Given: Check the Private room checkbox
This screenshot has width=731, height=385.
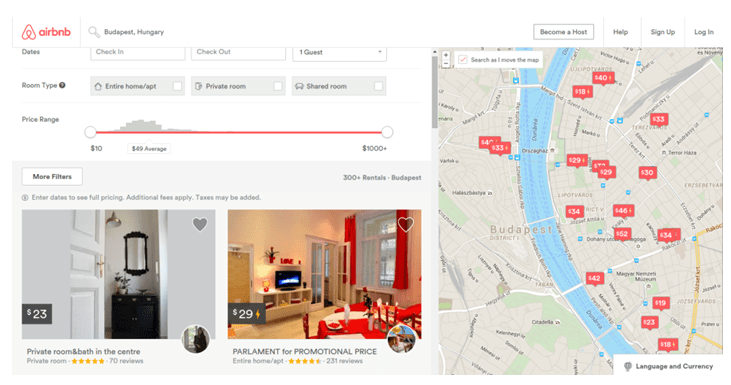Looking at the screenshot, I should tap(278, 86).
